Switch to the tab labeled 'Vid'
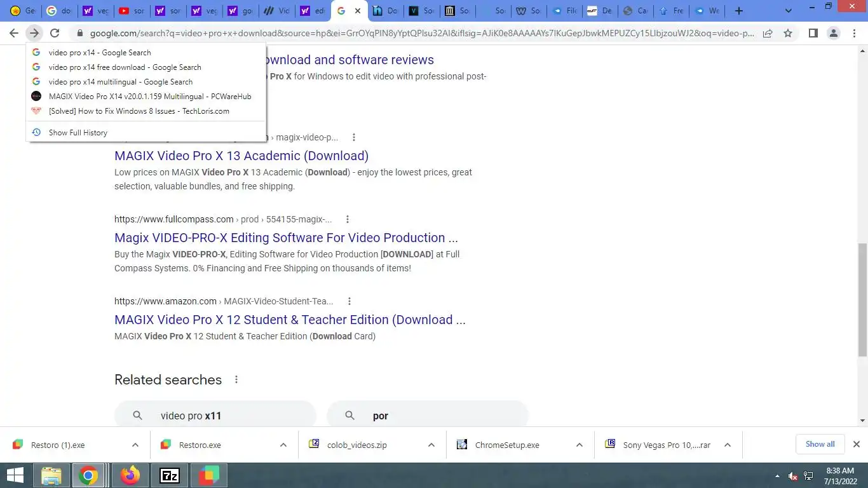Image resolution: width=868 pixels, height=488 pixels. point(276,11)
